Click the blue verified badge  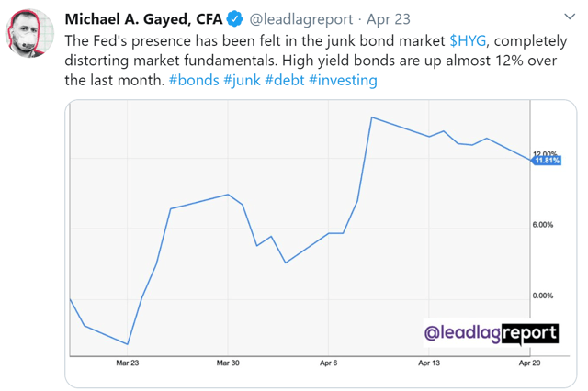point(235,19)
